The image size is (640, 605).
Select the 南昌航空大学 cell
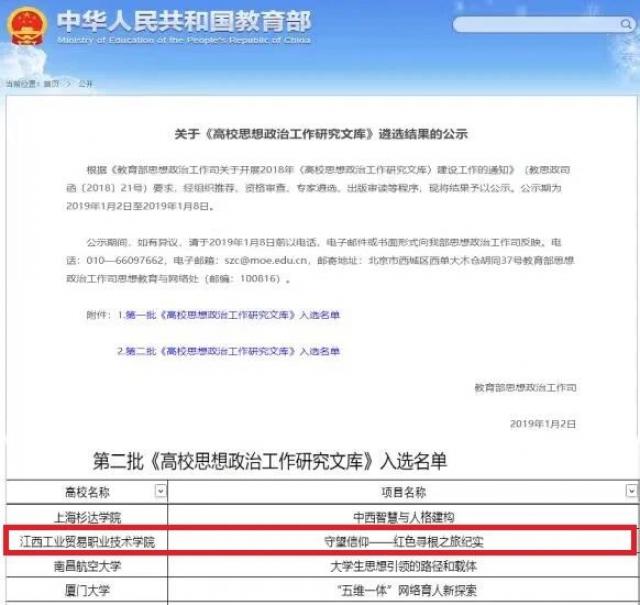[86, 566]
